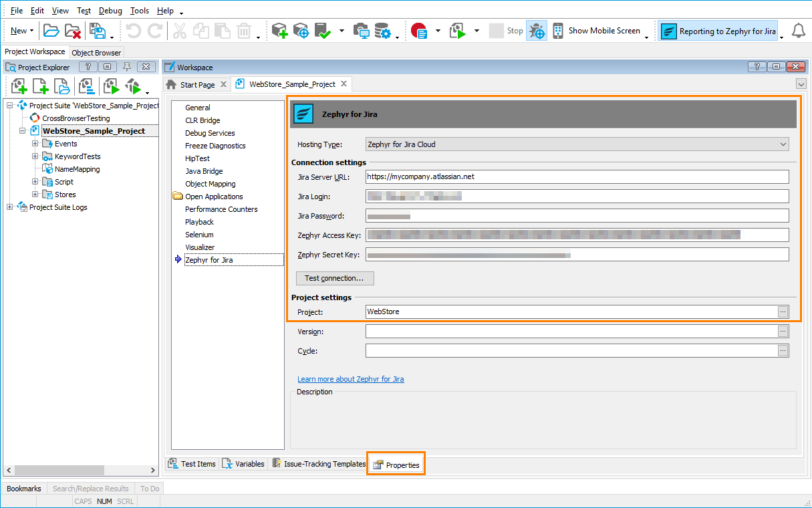812x508 pixels.
Task: Expand the Events tree node
Action: pos(35,143)
